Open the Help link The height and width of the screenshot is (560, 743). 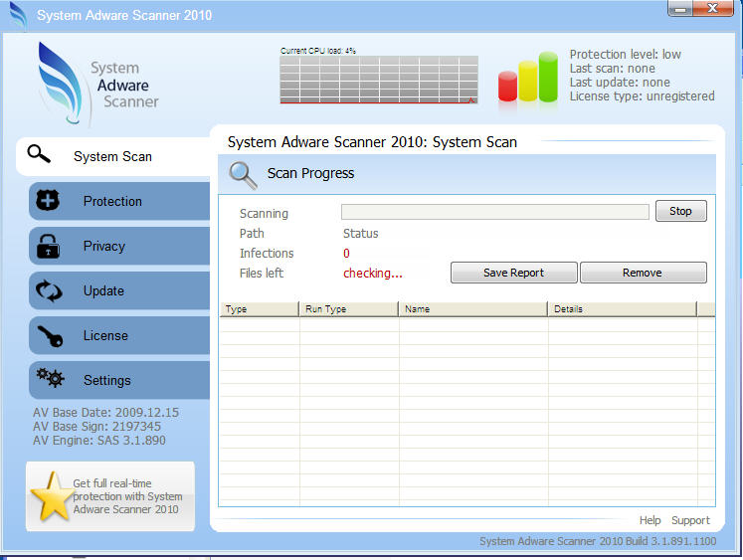tap(650, 520)
